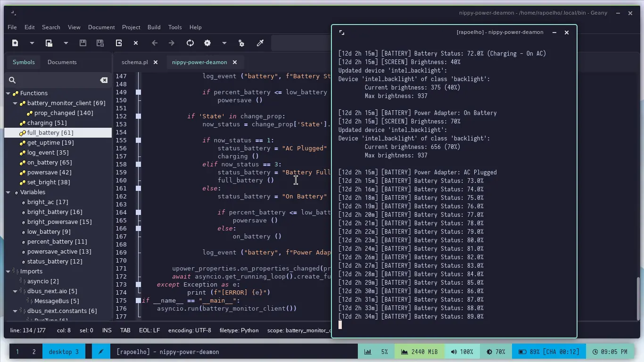Save the current file via toolbar
Image resolution: width=644 pixels, height=362 pixels.
(x=83, y=43)
